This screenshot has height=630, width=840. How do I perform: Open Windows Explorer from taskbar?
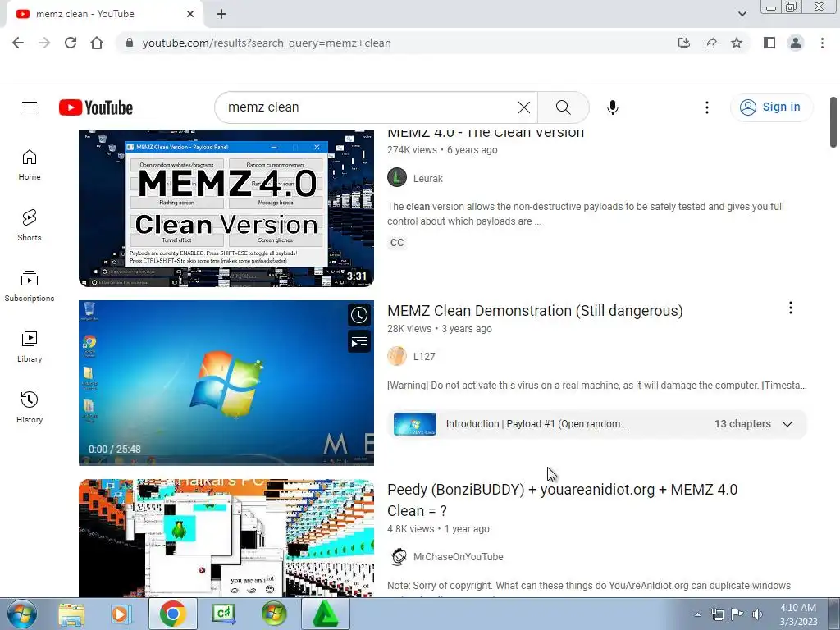pyautogui.click(x=71, y=614)
